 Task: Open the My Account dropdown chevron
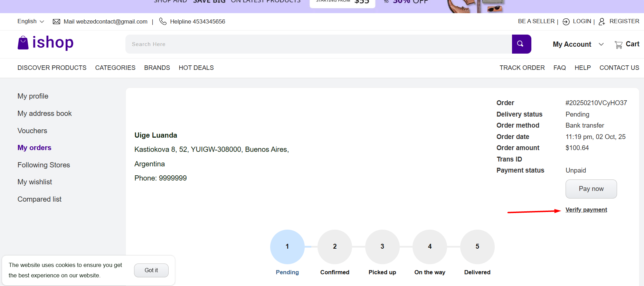point(601,44)
